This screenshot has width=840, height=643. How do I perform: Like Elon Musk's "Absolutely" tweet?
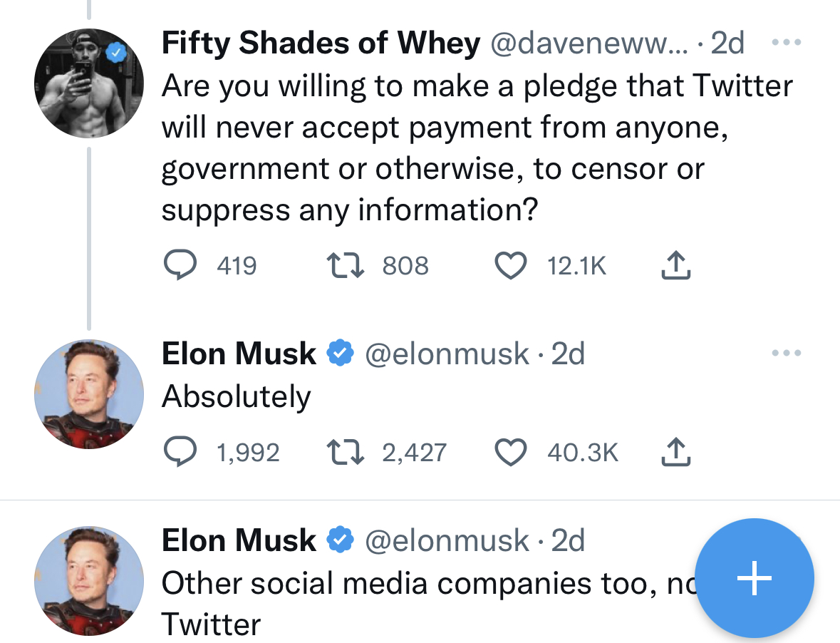pos(510,452)
